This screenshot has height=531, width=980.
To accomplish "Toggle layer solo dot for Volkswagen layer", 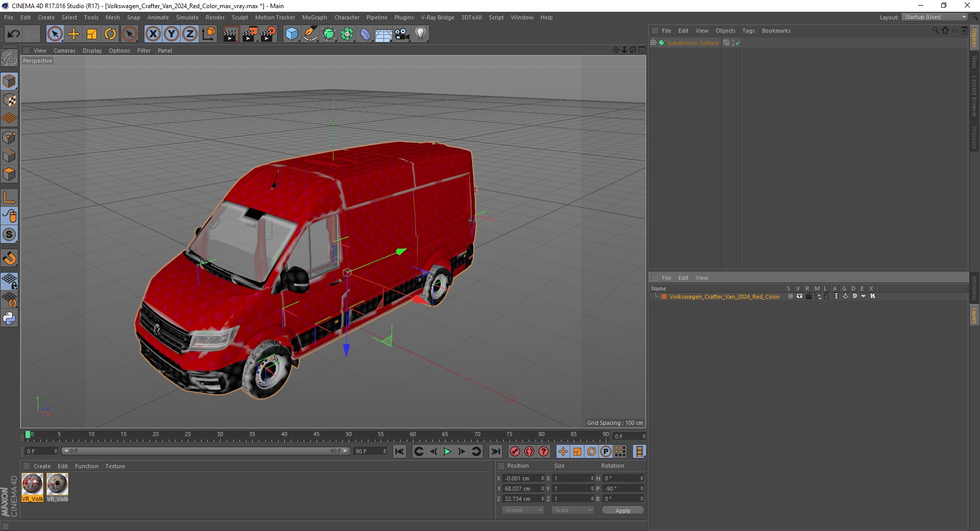I will tap(790, 296).
